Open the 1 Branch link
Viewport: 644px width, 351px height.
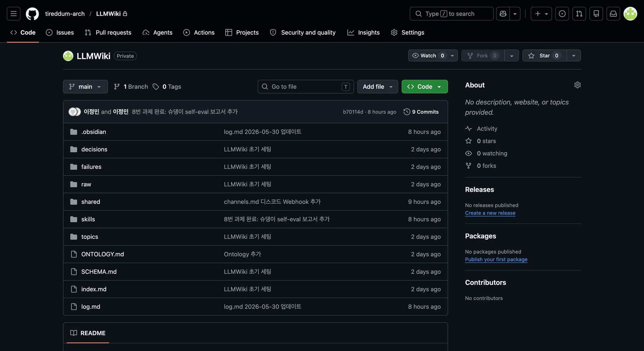pyautogui.click(x=131, y=87)
